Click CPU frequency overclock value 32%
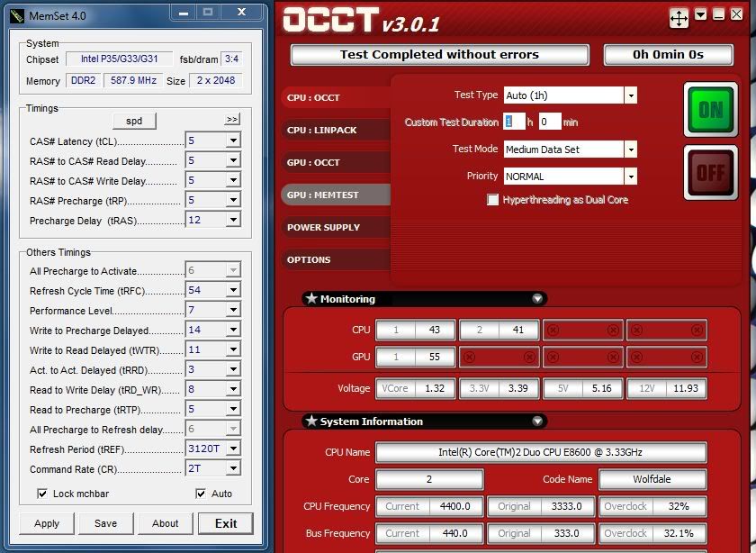The image size is (756, 553). click(x=679, y=506)
